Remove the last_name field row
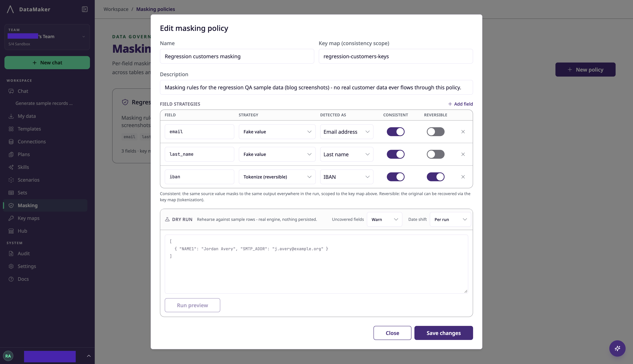The width and height of the screenshot is (633, 364). (x=463, y=154)
